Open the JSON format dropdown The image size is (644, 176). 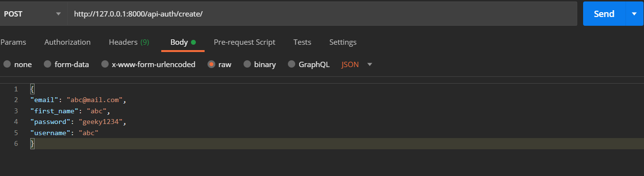pyautogui.click(x=357, y=64)
